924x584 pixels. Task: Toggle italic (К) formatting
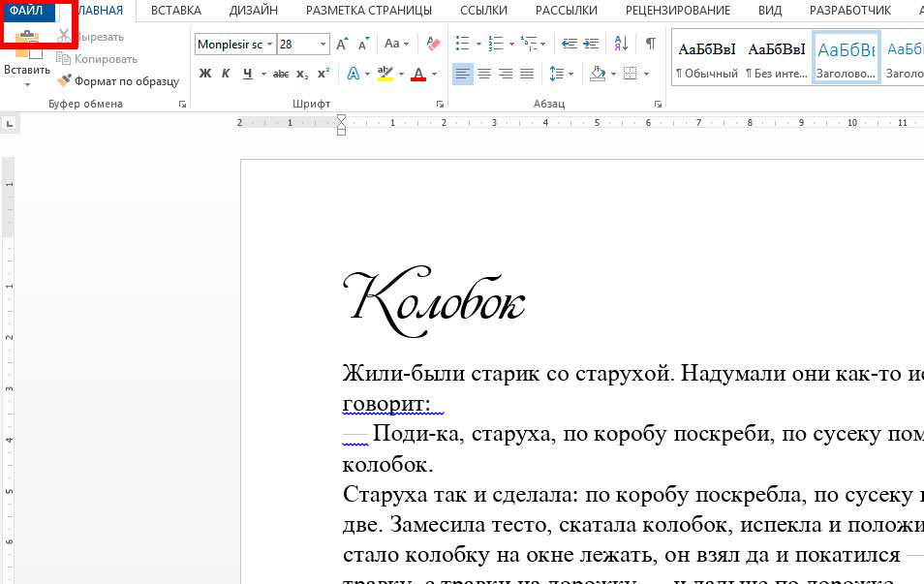point(226,74)
